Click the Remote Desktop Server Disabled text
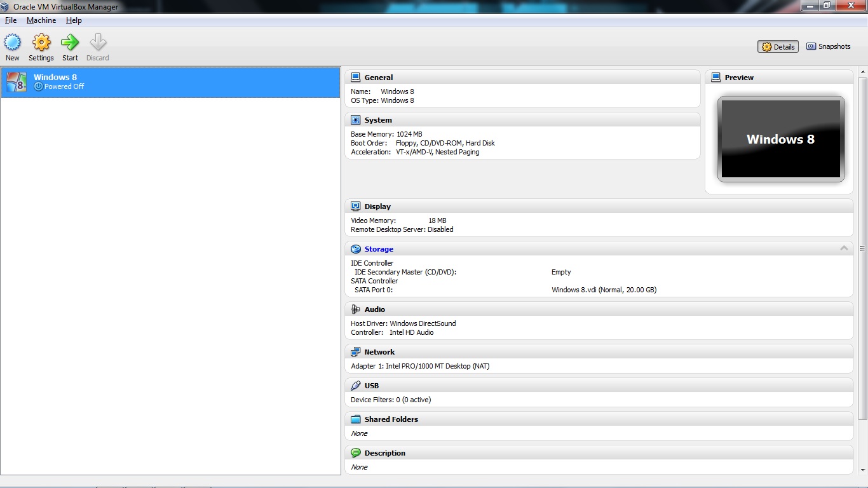The height and width of the screenshot is (488, 868). click(402, 229)
